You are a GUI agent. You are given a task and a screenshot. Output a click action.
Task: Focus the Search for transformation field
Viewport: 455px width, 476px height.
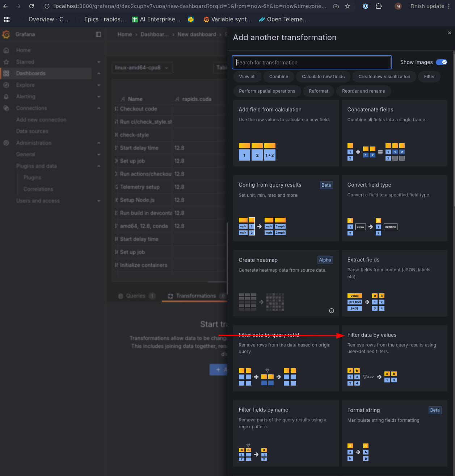(x=312, y=62)
